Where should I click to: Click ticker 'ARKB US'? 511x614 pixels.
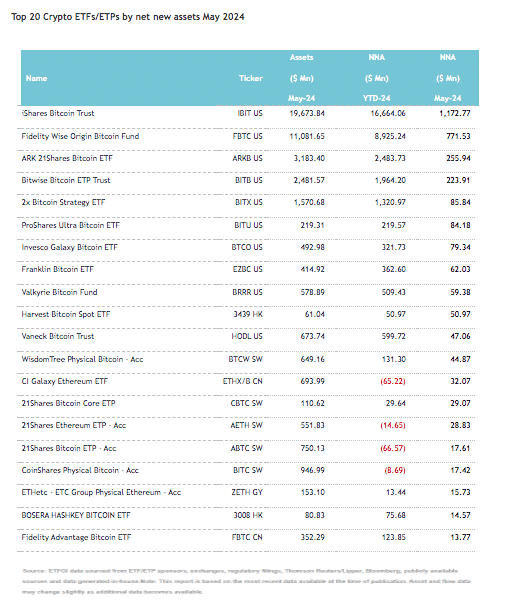click(247, 159)
